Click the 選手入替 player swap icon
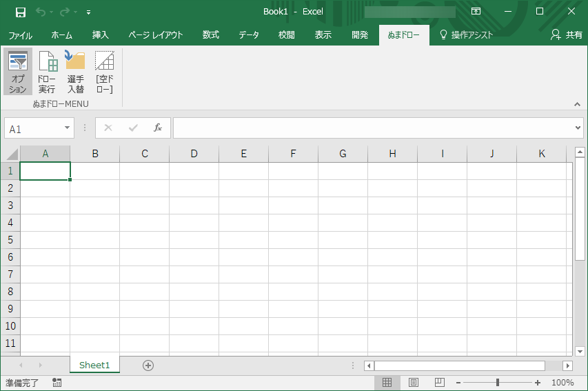The image size is (588, 391). (75, 72)
